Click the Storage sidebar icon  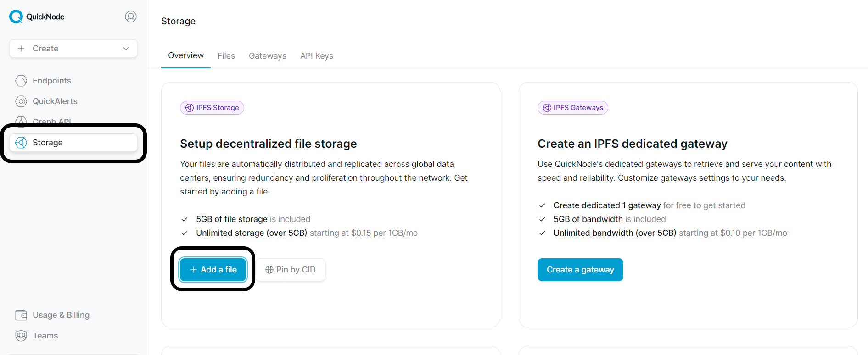pyautogui.click(x=21, y=143)
